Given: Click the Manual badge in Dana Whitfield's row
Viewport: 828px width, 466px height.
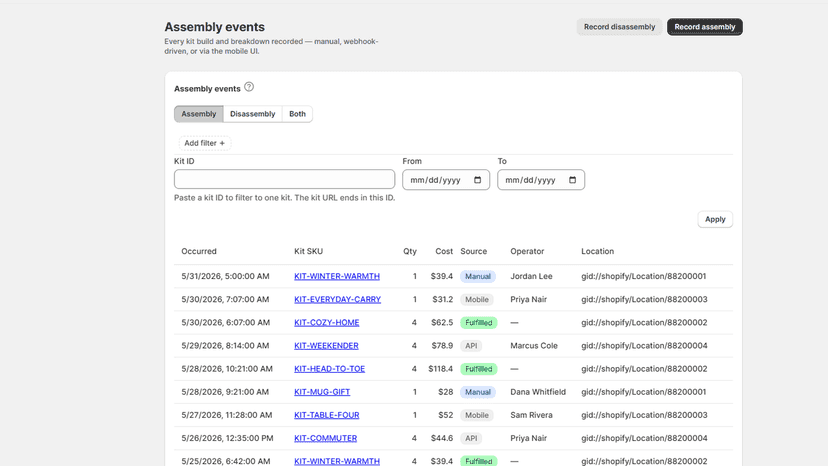Looking at the screenshot, I should [x=478, y=392].
